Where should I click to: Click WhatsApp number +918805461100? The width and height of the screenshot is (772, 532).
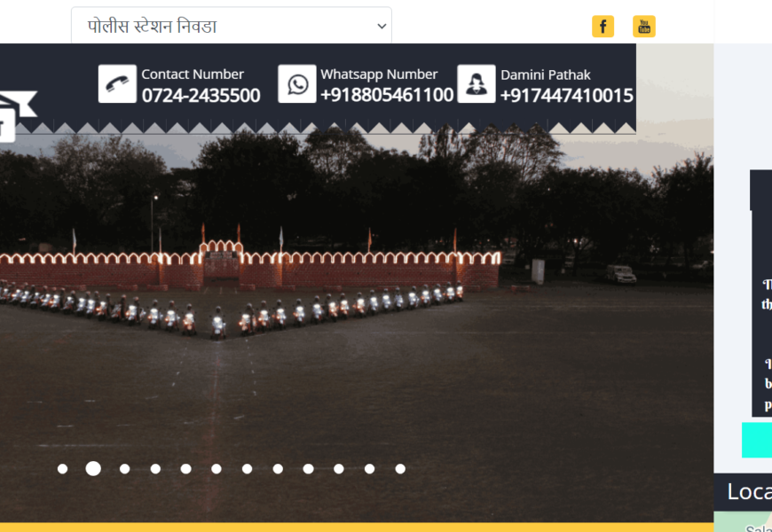[x=387, y=95]
